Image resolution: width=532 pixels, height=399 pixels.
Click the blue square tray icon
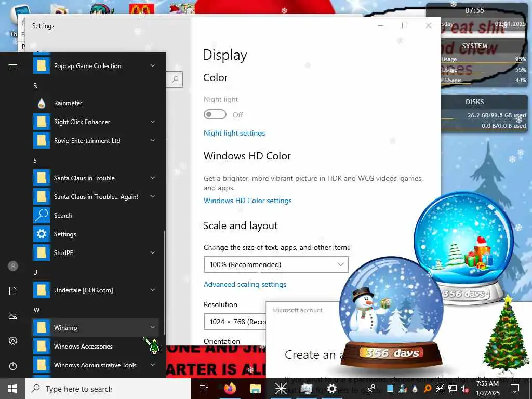click(x=390, y=389)
